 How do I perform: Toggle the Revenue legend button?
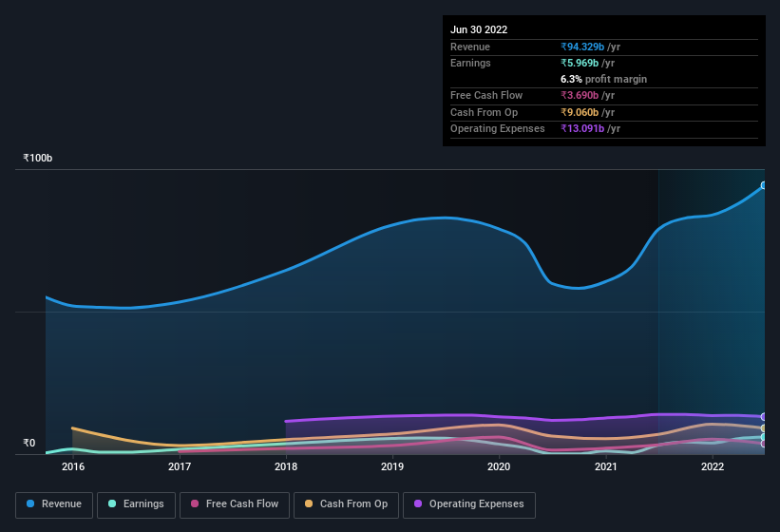[54, 504]
